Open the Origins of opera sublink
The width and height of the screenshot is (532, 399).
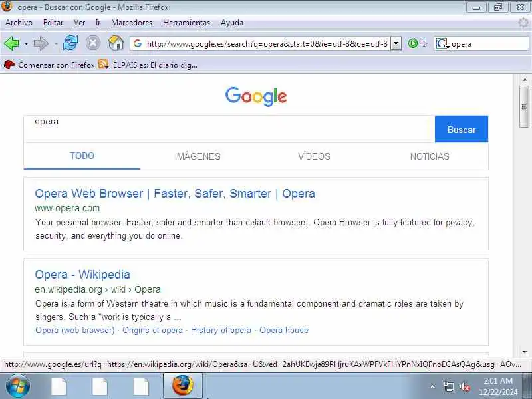pyautogui.click(x=152, y=330)
